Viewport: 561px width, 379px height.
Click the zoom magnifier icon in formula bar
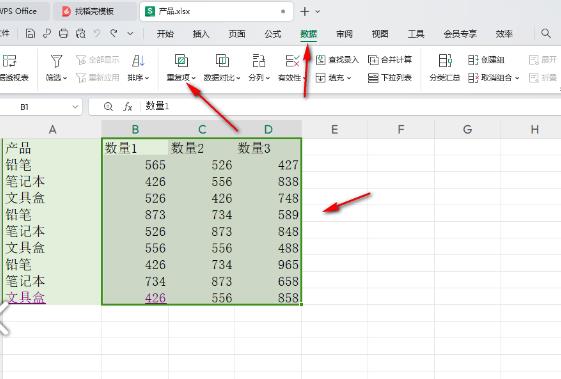pos(108,107)
